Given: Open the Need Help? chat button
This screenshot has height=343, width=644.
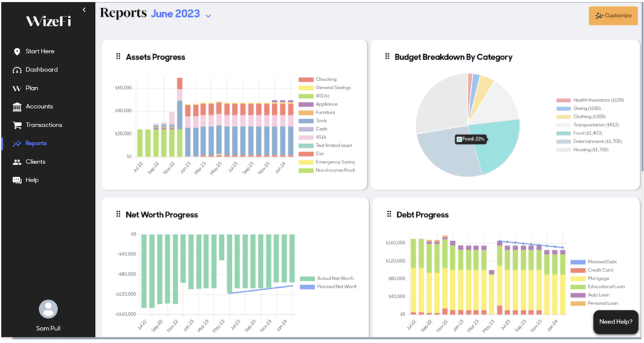Looking at the screenshot, I should click(x=615, y=322).
